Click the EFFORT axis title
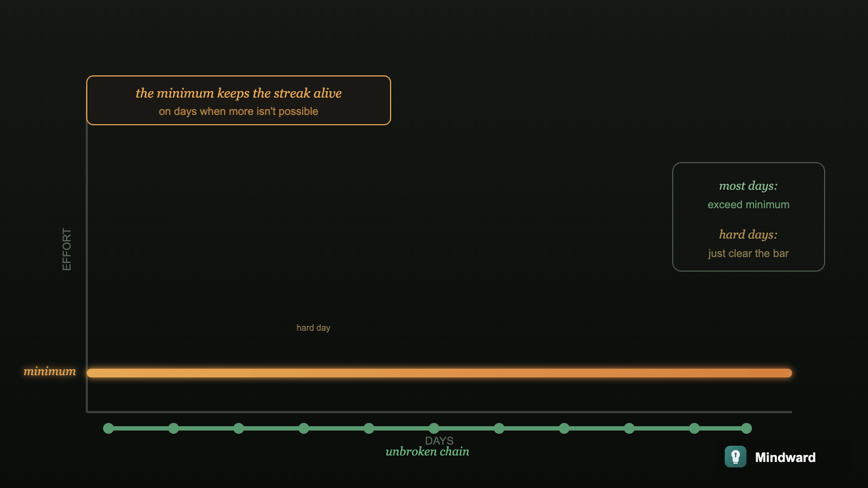 point(66,247)
